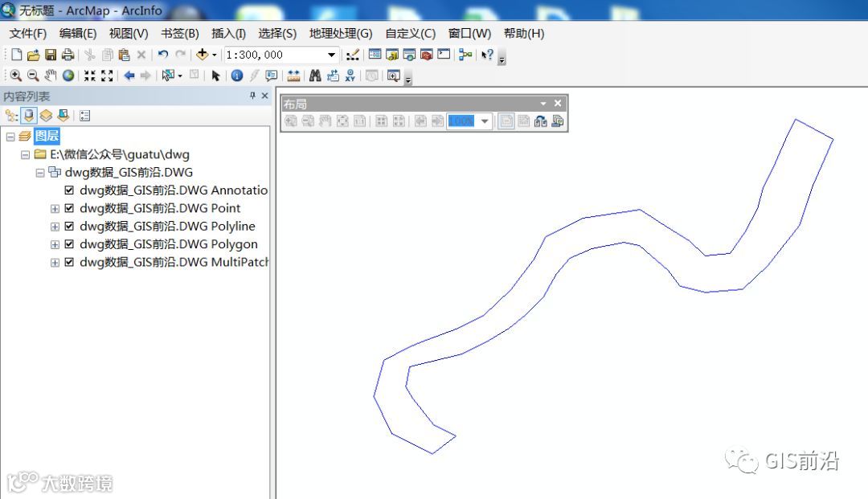This screenshot has height=499, width=868.
Task: Select the Zoom In tool
Action: [x=16, y=76]
